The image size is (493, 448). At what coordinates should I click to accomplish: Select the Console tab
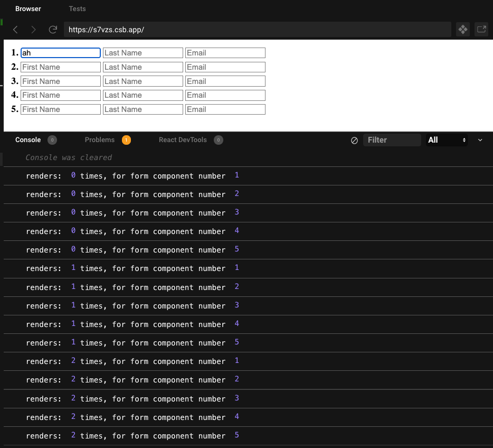(x=28, y=140)
